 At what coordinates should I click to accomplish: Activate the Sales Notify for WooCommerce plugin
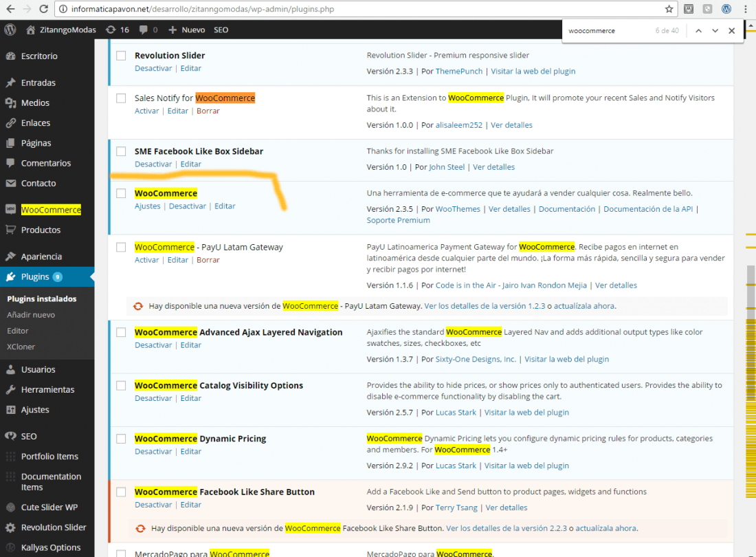pyautogui.click(x=146, y=111)
